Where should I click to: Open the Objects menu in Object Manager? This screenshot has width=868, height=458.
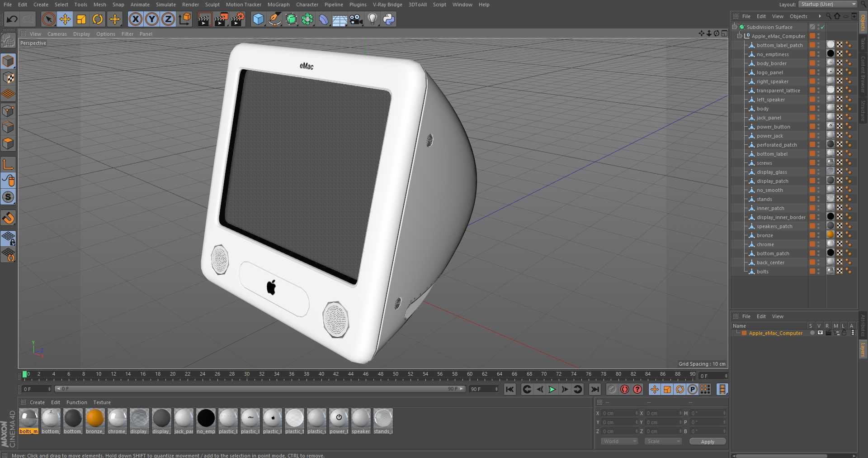798,16
